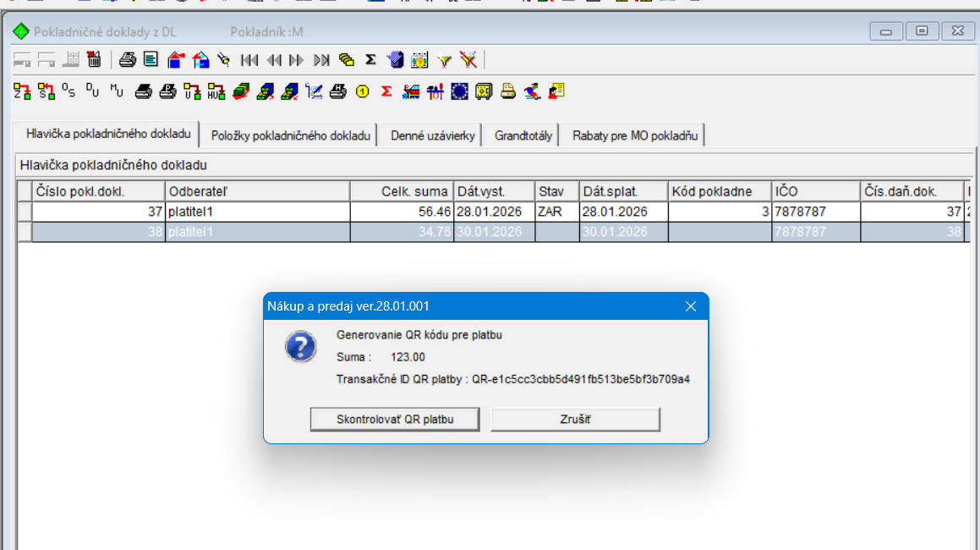980x550 pixels.
Task: Click the EU flag icon in toolbar
Action: (459, 91)
